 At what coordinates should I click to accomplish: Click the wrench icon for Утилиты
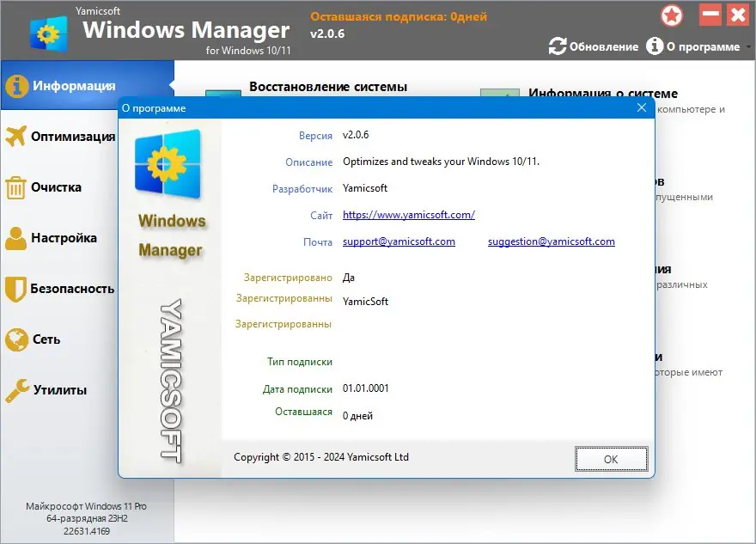(17, 390)
